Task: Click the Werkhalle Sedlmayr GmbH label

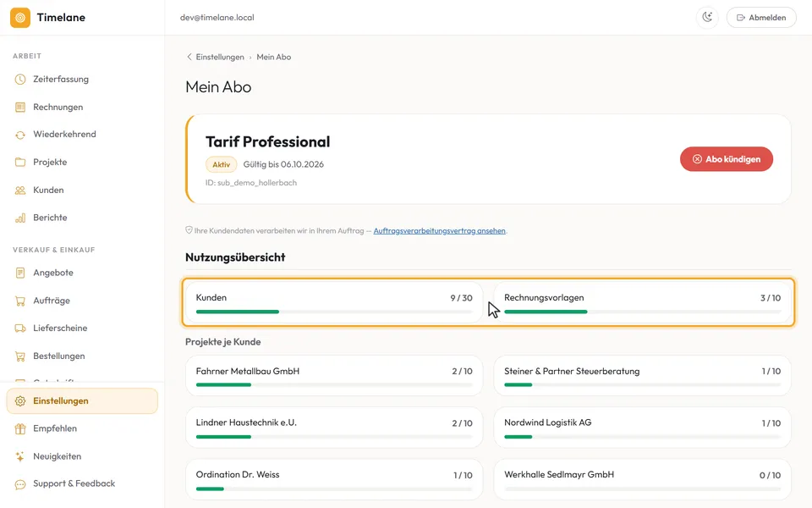Action: point(559,474)
